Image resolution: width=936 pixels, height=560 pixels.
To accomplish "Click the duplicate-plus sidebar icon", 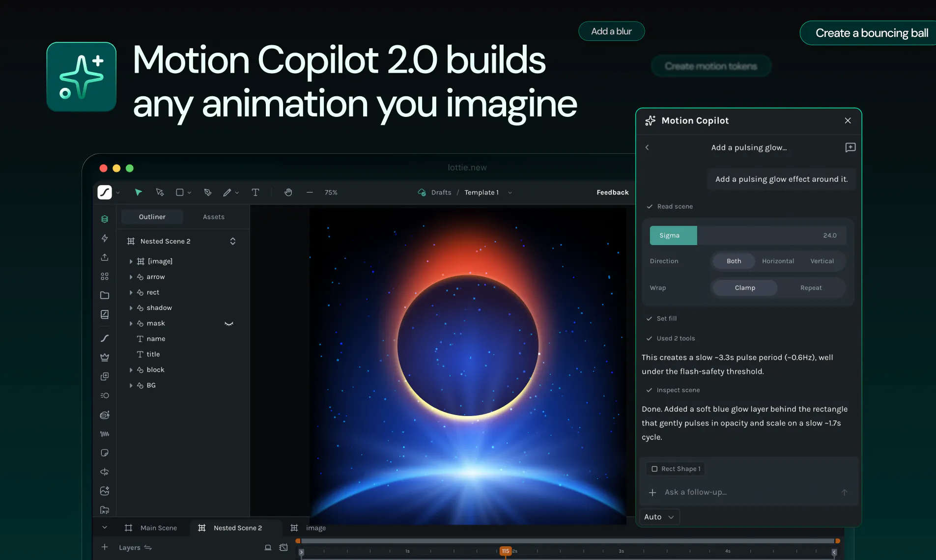I will pos(105,376).
